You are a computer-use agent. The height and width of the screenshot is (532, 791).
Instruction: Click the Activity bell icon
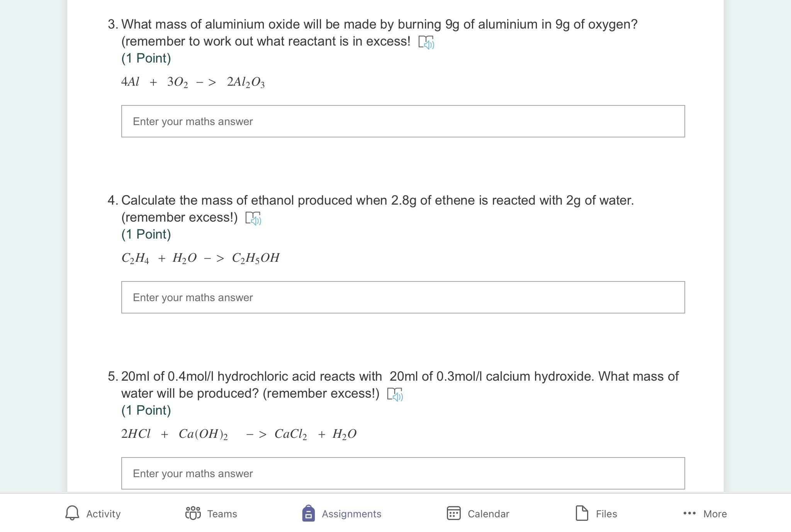pos(72,513)
